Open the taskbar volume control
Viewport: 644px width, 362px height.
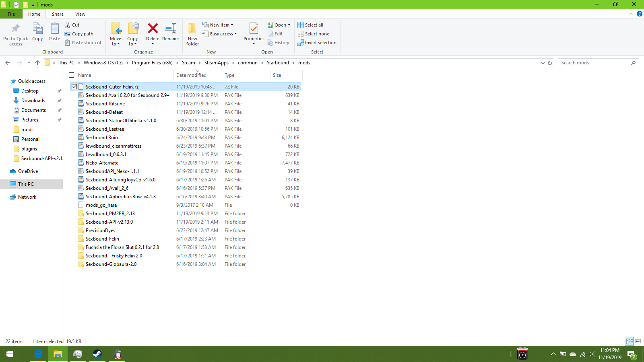tap(591, 354)
